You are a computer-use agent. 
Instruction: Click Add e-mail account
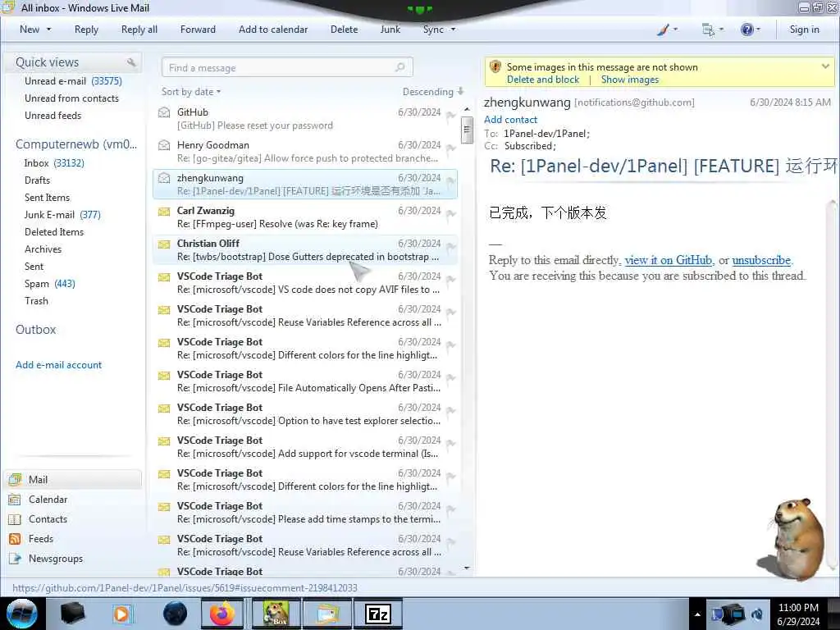tap(58, 365)
